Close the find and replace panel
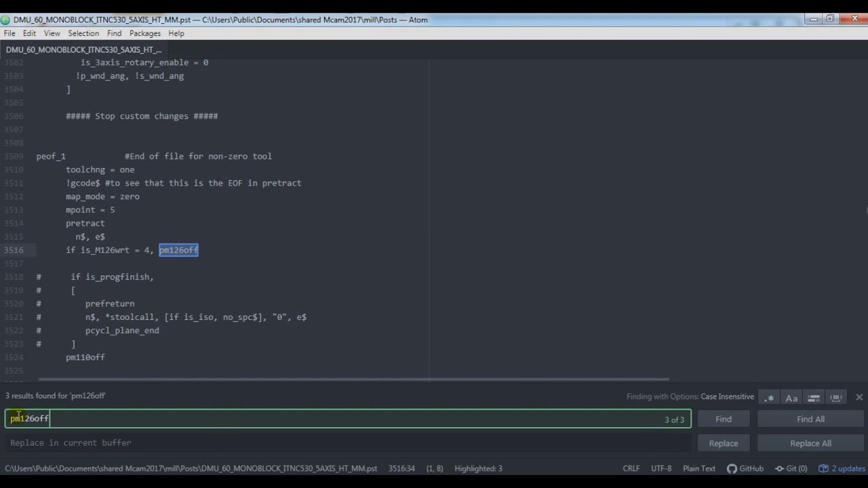Image resolution: width=868 pixels, height=488 pixels. click(x=859, y=397)
